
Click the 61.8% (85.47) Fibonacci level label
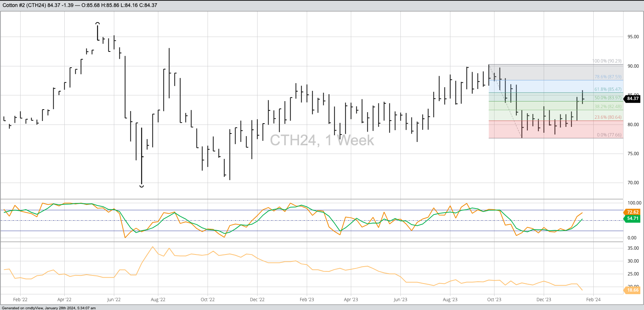tap(608, 89)
